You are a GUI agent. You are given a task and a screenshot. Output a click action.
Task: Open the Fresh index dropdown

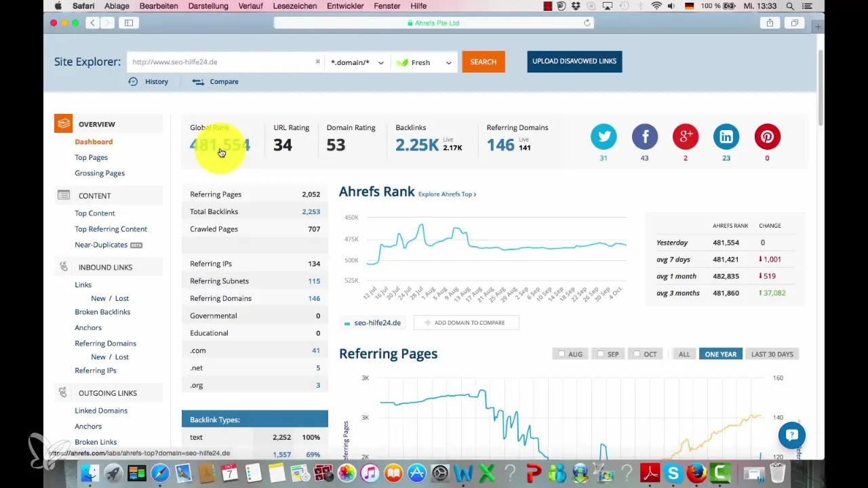click(424, 62)
